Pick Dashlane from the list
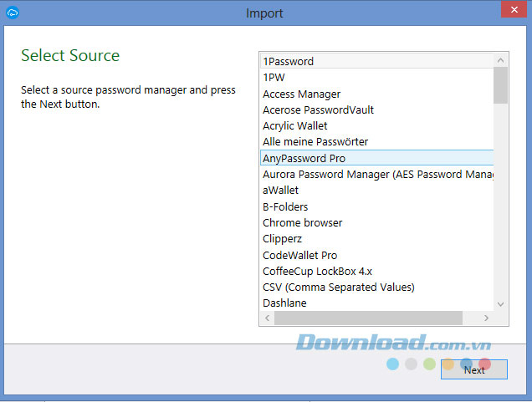Viewport: 532px width, 402px height. tap(377, 303)
